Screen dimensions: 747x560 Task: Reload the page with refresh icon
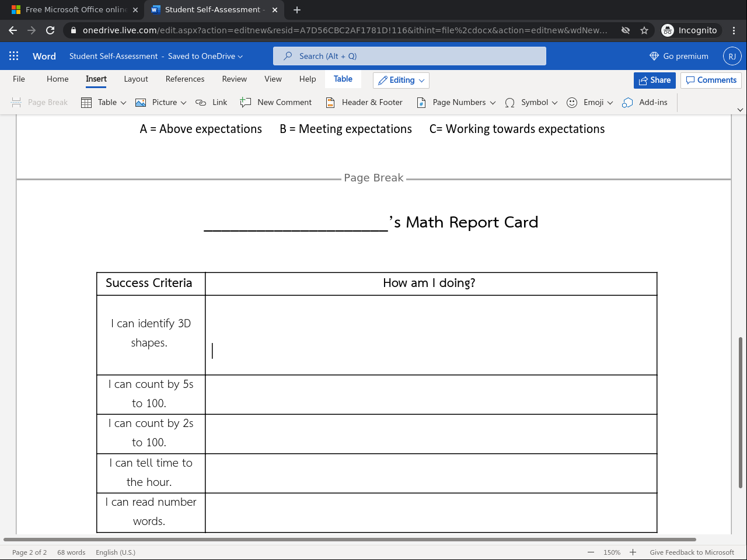coord(50,30)
